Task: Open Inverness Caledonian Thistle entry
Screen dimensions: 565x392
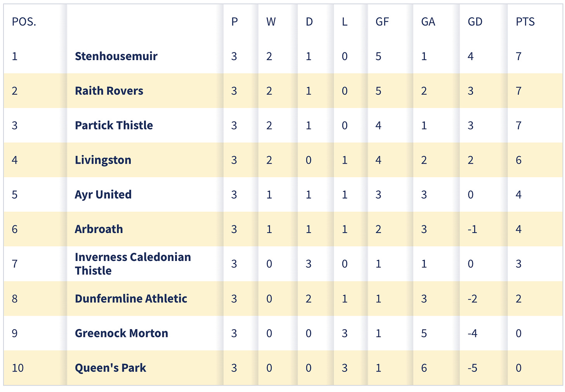Action: tap(133, 264)
